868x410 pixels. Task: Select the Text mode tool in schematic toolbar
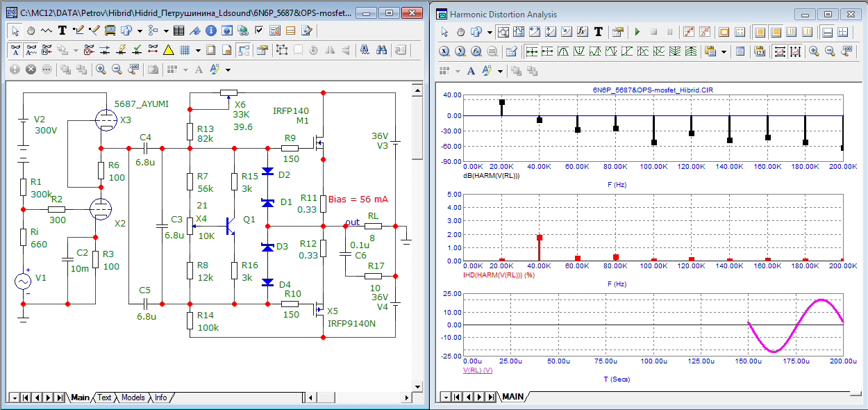pos(62,31)
